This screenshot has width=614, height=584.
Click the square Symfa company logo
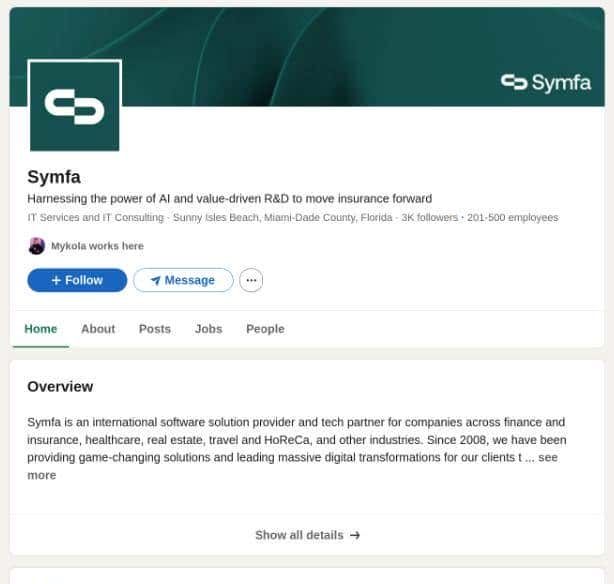[x=75, y=106]
